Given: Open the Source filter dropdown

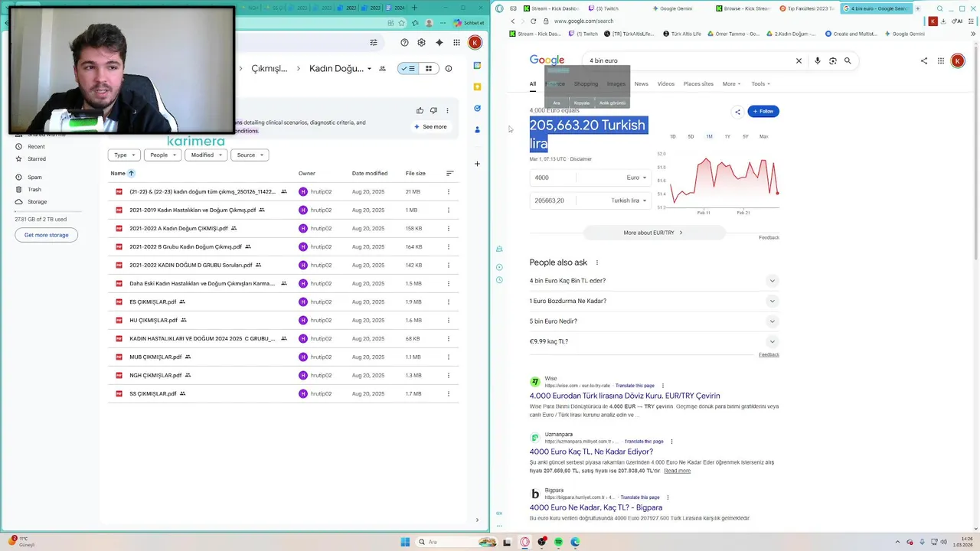Looking at the screenshot, I should point(250,155).
